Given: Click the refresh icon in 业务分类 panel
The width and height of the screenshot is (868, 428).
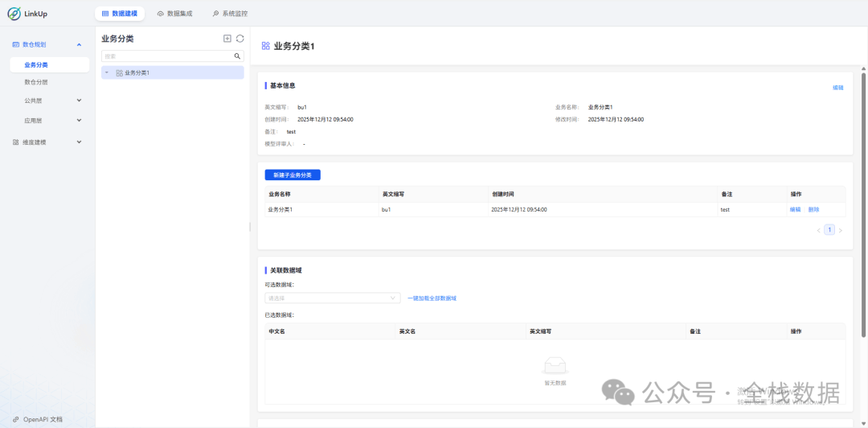Looking at the screenshot, I should pos(240,39).
